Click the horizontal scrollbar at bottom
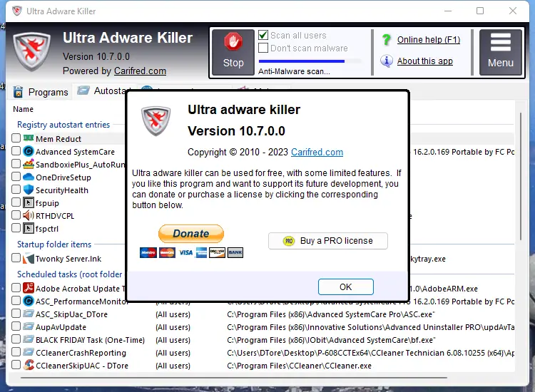Viewport: 535px width, 392px height. coord(234,378)
